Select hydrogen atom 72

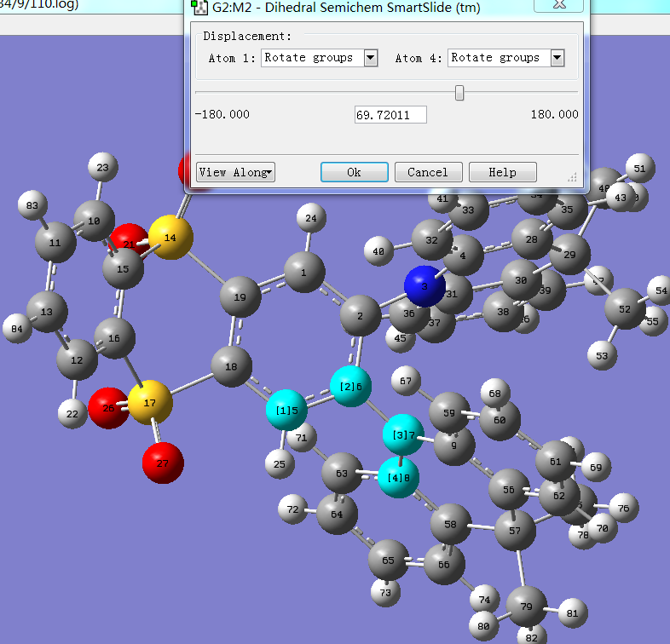292,509
